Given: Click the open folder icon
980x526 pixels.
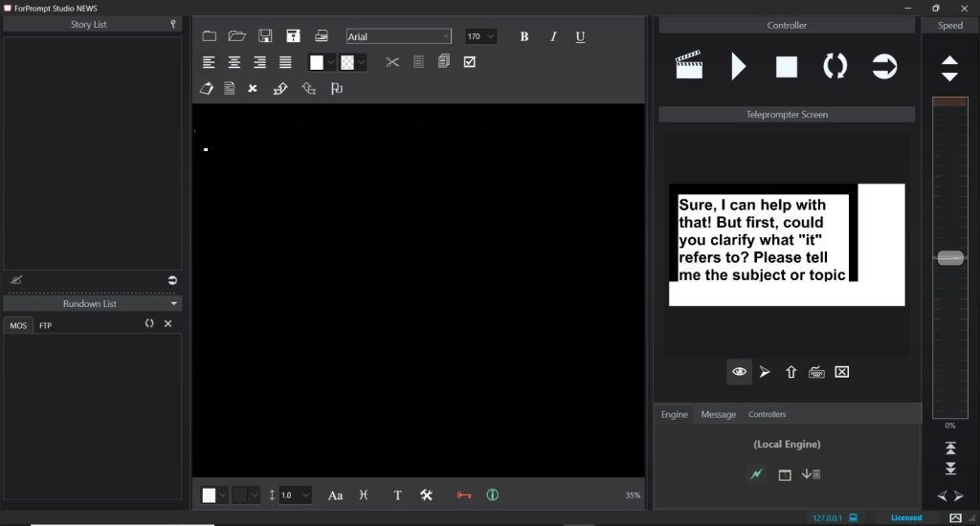Looking at the screenshot, I should tap(236, 36).
